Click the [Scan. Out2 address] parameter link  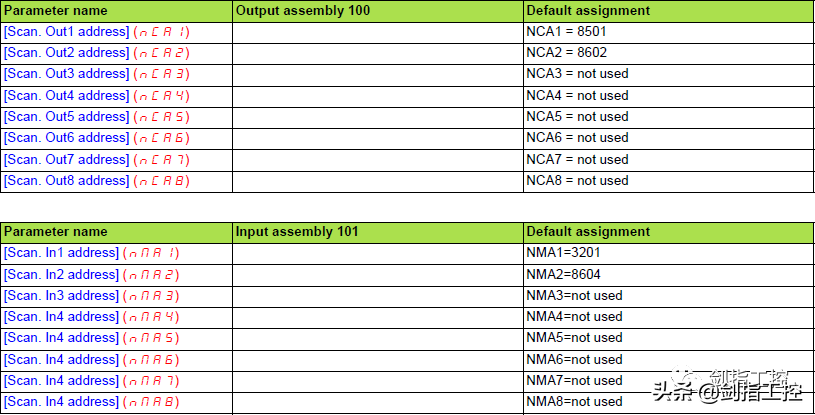pyautogui.click(x=66, y=53)
